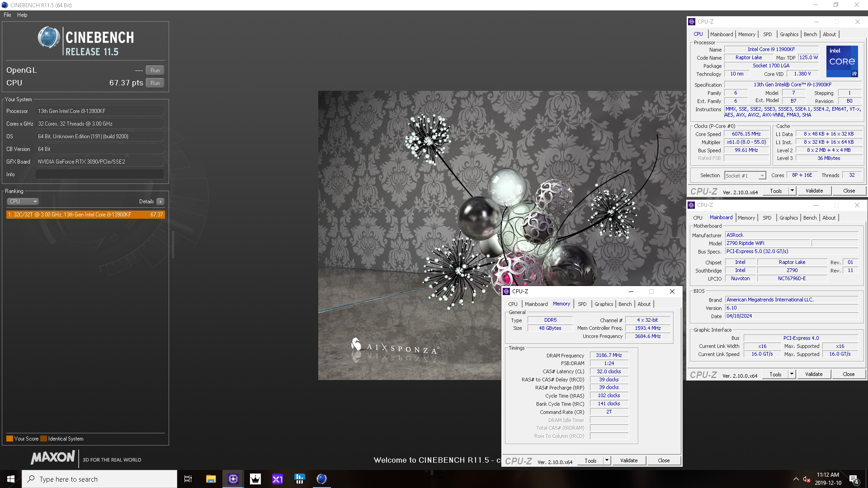Select SPD tab in Mainboard CPU-Z window

(x=767, y=218)
